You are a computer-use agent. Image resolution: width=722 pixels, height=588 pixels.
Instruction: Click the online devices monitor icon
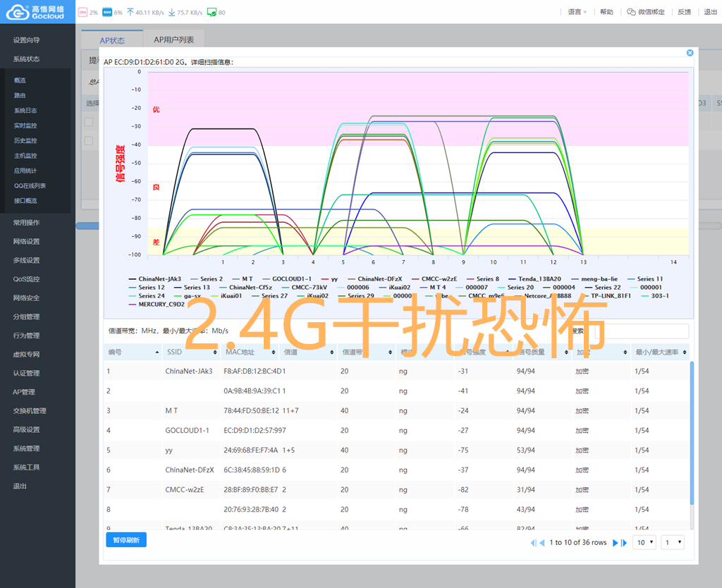[x=212, y=13]
